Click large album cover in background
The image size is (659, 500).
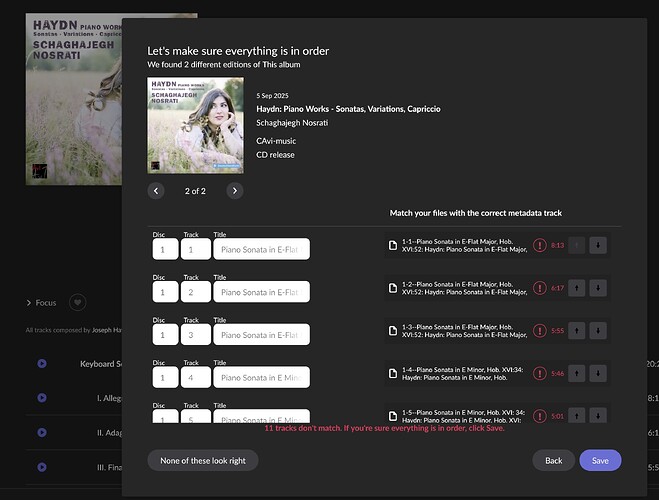pos(74,99)
